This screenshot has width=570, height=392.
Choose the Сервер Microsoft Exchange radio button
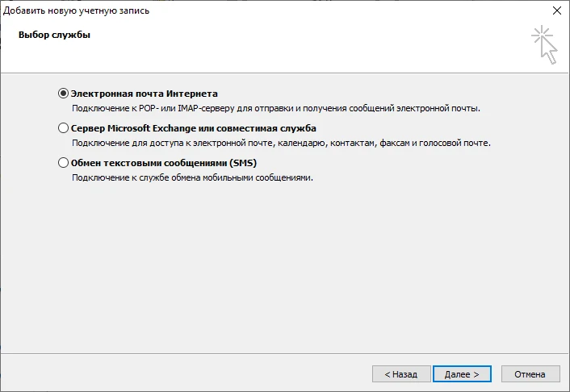pyautogui.click(x=64, y=128)
